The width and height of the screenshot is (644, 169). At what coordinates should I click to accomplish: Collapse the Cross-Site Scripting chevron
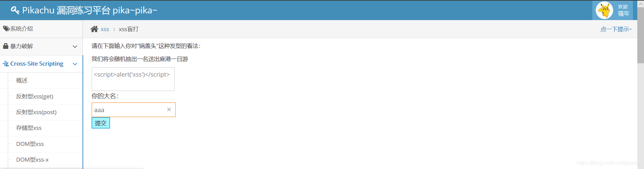[x=75, y=64]
